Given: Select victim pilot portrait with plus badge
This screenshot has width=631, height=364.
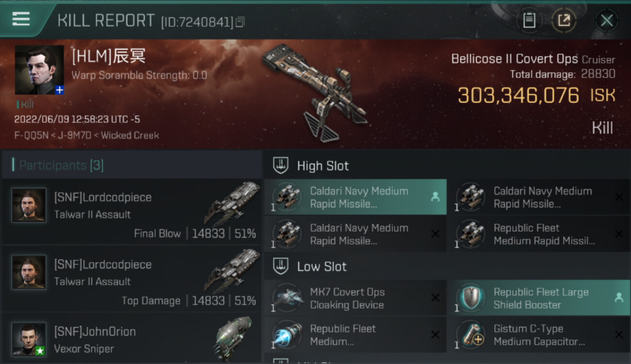Looking at the screenshot, I should pyautogui.click(x=39, y=70).
